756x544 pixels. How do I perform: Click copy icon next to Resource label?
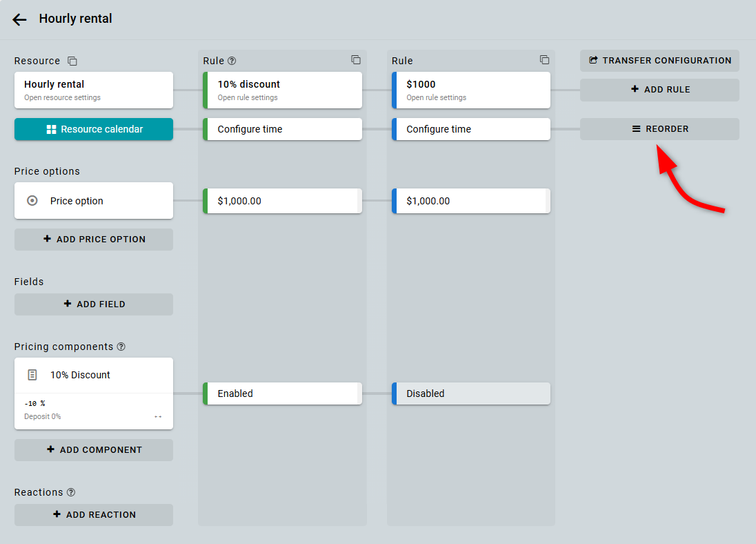click(72, 61)
